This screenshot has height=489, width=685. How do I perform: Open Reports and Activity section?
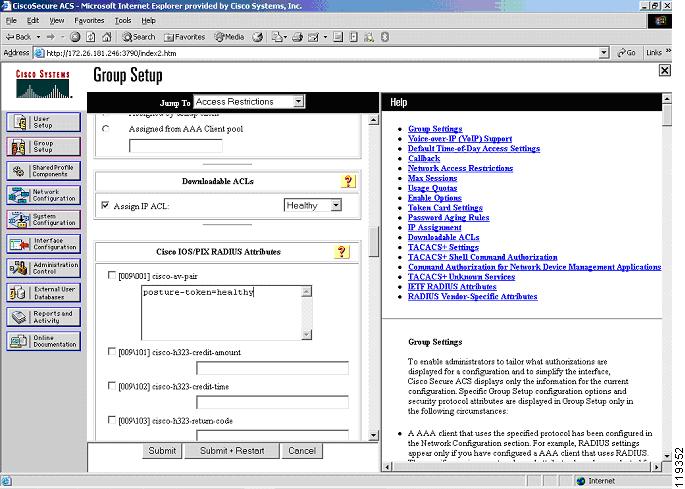43,317
